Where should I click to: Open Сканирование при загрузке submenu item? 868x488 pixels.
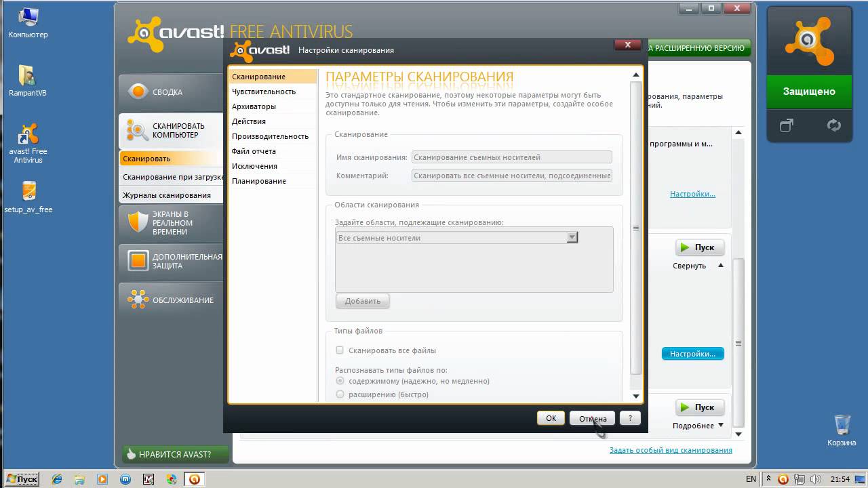172,177
